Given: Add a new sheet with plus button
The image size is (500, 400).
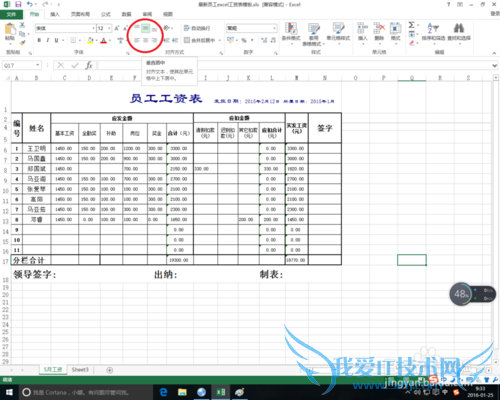Looking at the screenshot, I should (x=109, y=370).
